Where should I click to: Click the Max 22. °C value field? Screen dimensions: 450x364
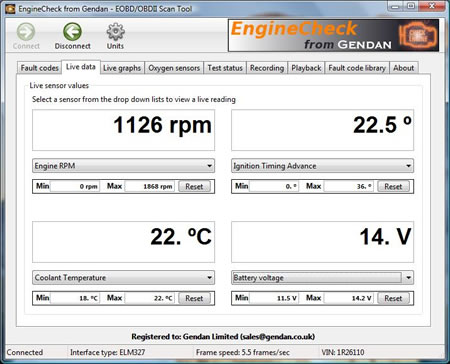pos(149,298)
